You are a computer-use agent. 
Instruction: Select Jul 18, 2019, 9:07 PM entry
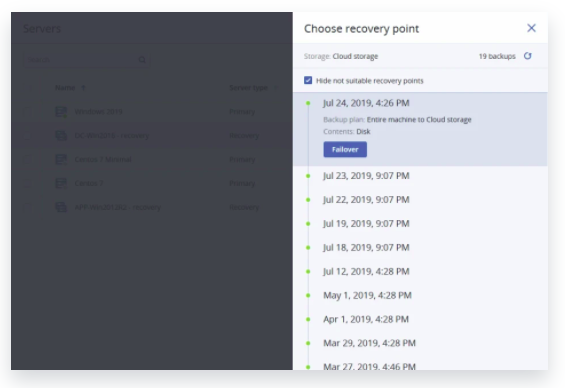pos(366,247)
